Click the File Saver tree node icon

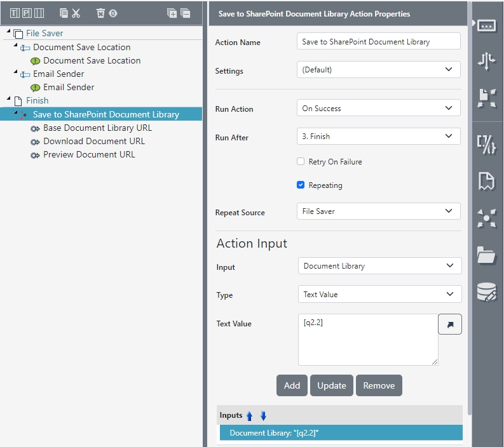coord(18,34)
